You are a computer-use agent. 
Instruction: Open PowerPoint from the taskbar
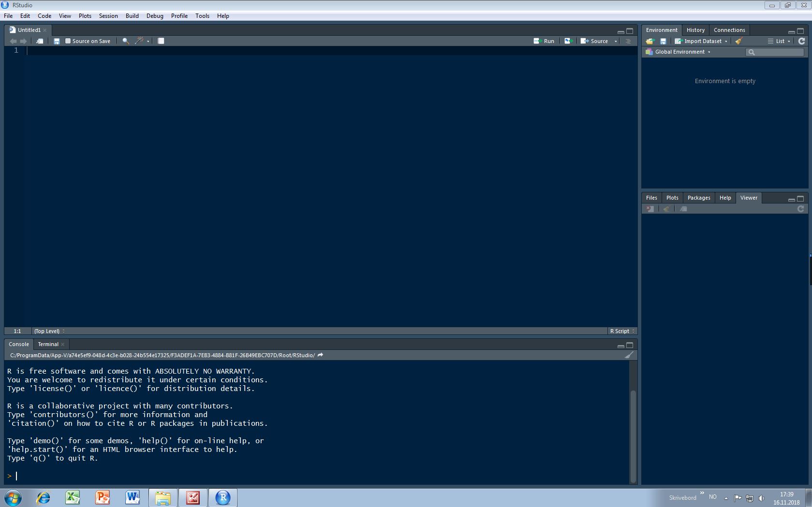(103, 497)
